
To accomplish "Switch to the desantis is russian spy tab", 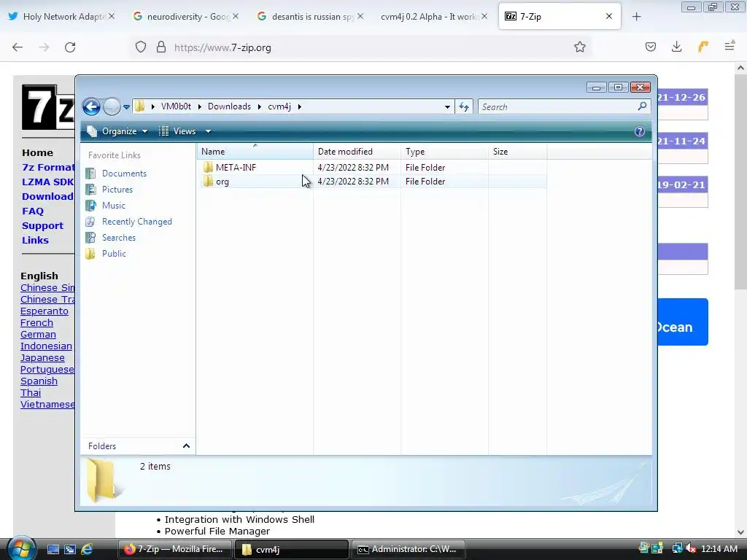I will (309, 16).
